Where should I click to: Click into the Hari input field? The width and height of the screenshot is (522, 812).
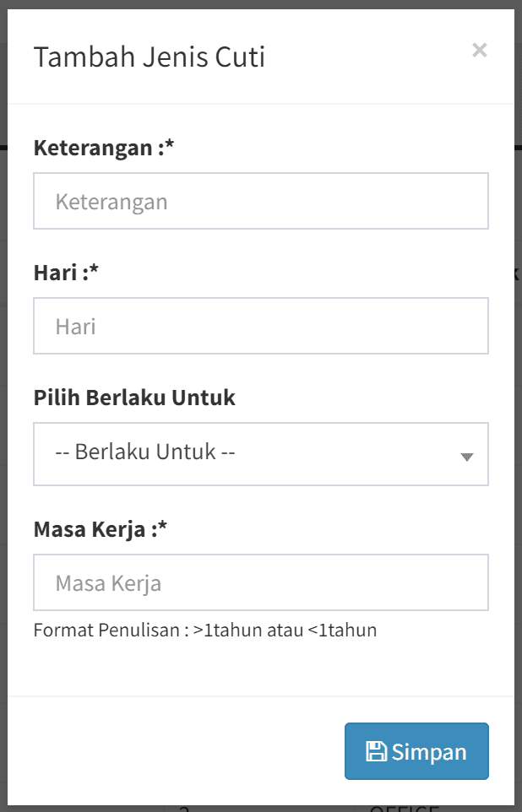click(261, 326)
